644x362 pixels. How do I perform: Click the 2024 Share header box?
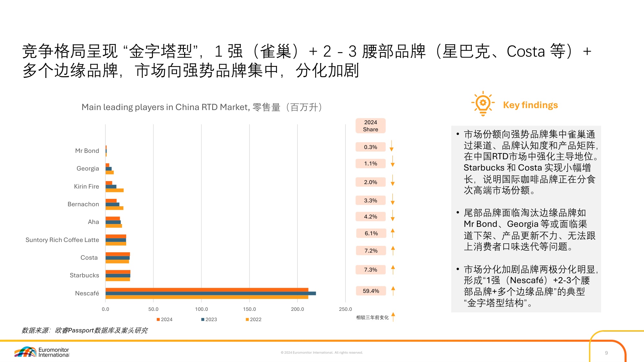(371, 126)
